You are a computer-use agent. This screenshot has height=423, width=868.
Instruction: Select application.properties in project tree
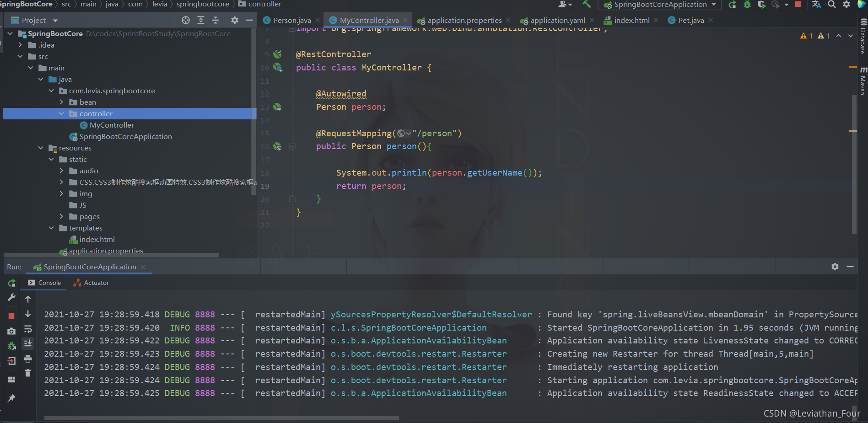pos(106,251)
